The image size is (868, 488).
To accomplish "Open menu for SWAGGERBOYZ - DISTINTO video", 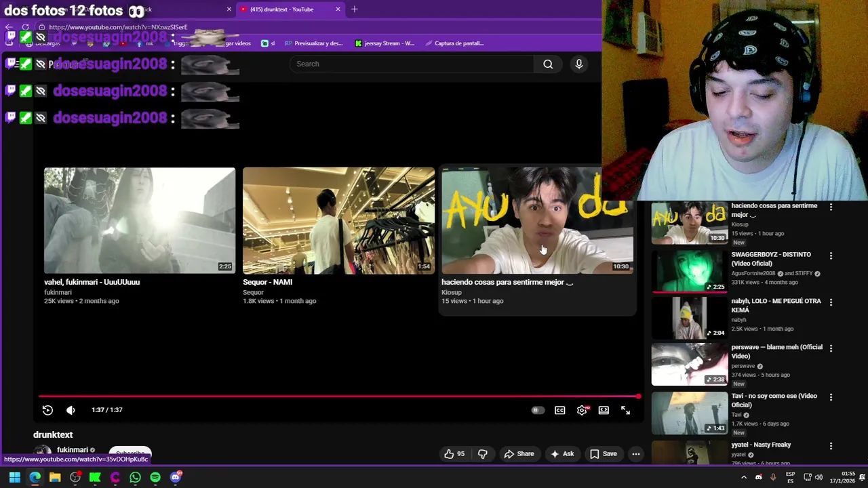I will (x=831, y=256).
